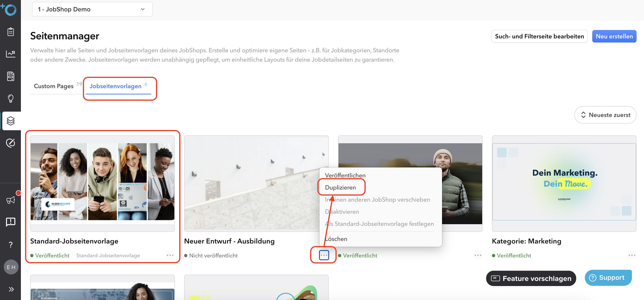
Task: Open the Kategorie: Marketing template thumbnail
Action: click(564, 182)
